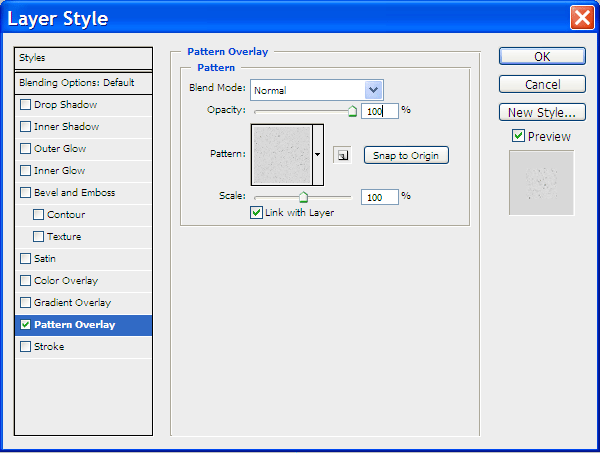The height and width of the screenshot is (453, 600).
Task: Close the Layer Style dialog
Action: [x=582, y=17]
